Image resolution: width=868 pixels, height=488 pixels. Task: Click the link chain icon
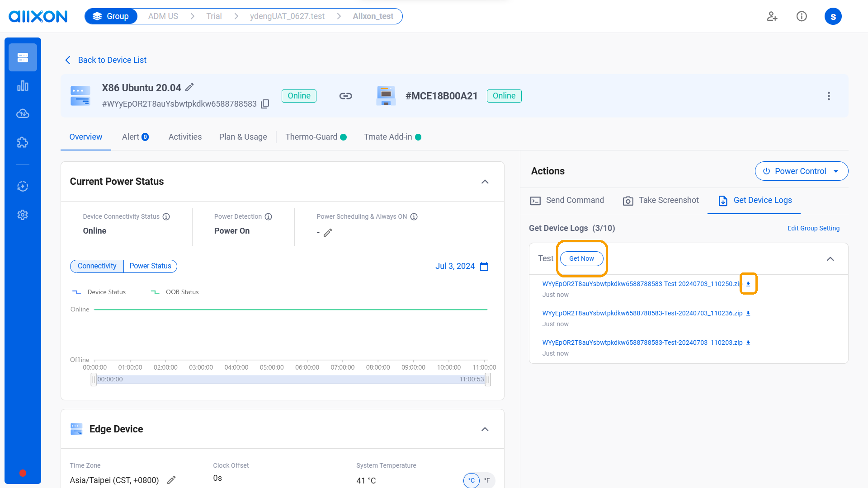[x=346, y=96]
